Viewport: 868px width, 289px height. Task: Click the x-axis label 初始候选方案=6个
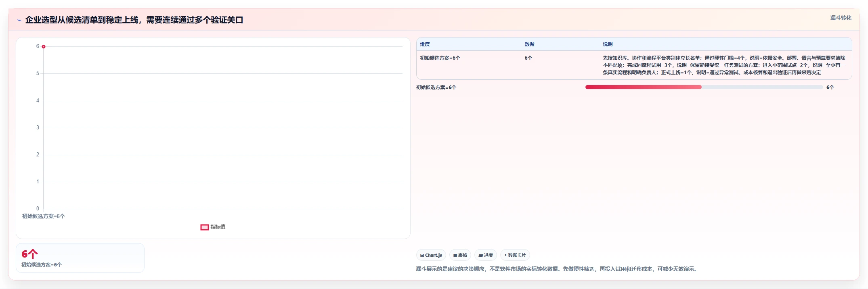click(44, 216)
